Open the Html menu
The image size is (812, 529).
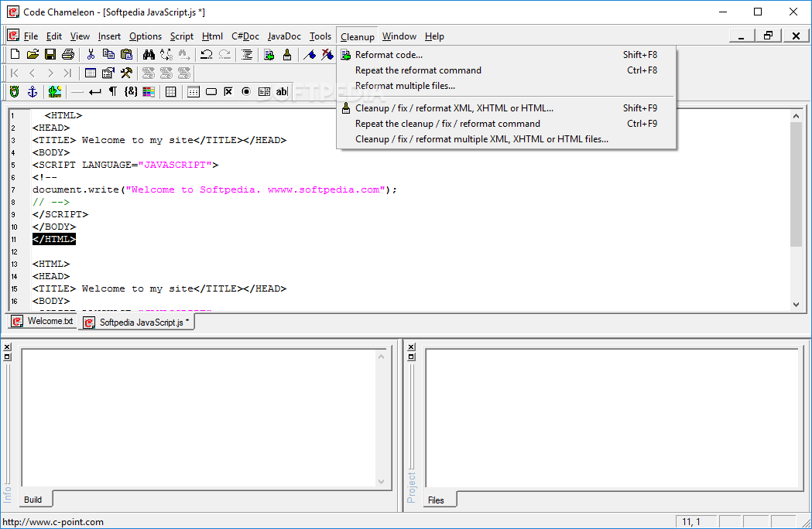pyautogui.click(x=212, y=36)
